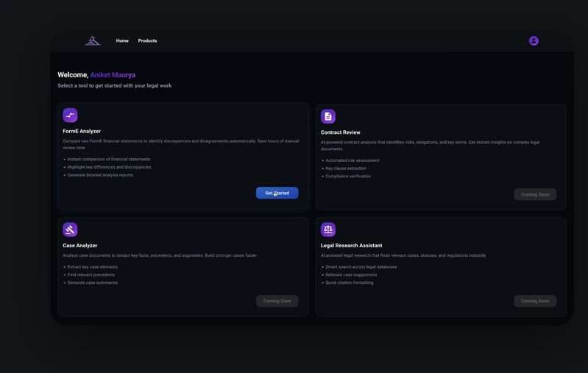Image resolution: width=588 pixels, height=373 pixels.
Task: Open the Legal Research Assistant heading
Action: (351, 246)
